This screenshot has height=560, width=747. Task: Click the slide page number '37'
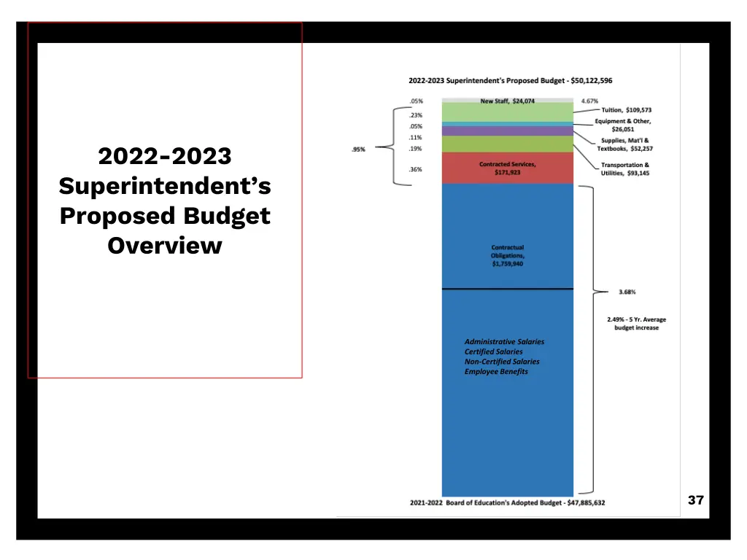(695, 500)
